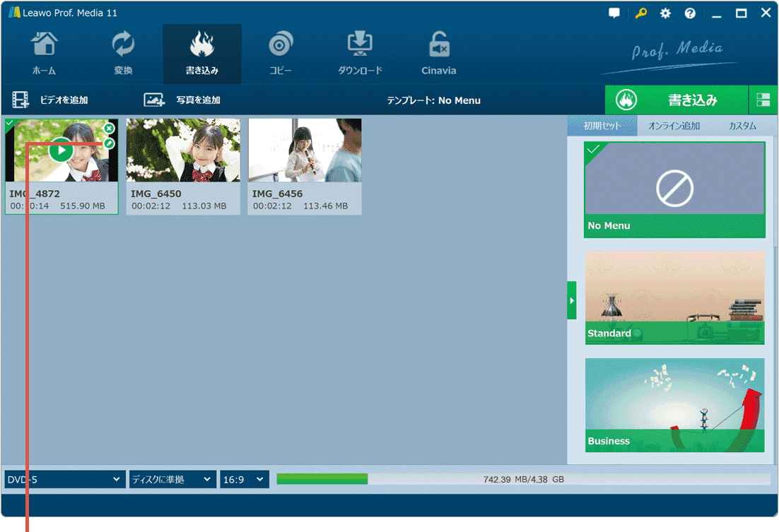Screen dimensions: 779x532
Task: Click the ビデオを追加 button
Action: 51,100
